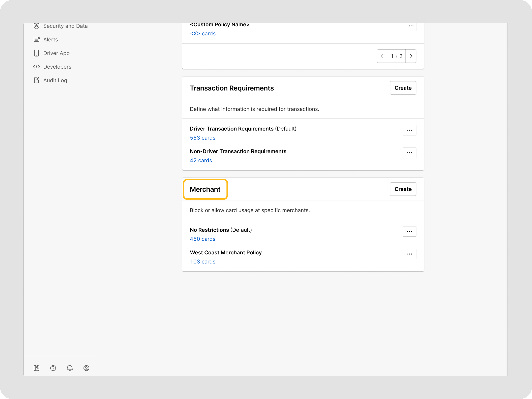Create a new Transaction Requirements policy

(403, 88)
